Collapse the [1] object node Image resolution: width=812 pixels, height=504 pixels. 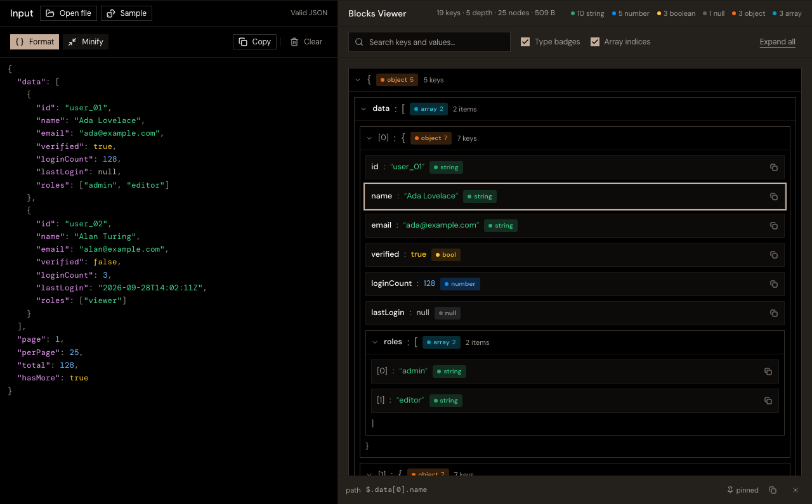click(369, 473)
